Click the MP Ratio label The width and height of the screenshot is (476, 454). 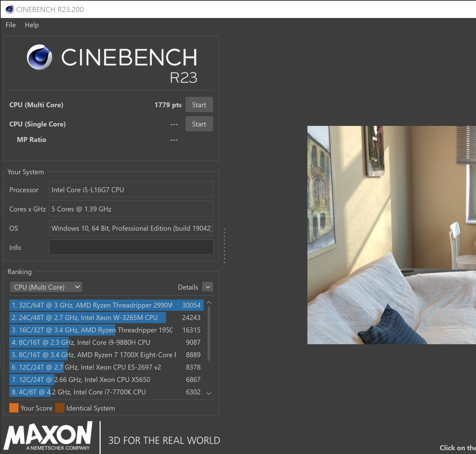pyautogui.click(x=32, y=140)
